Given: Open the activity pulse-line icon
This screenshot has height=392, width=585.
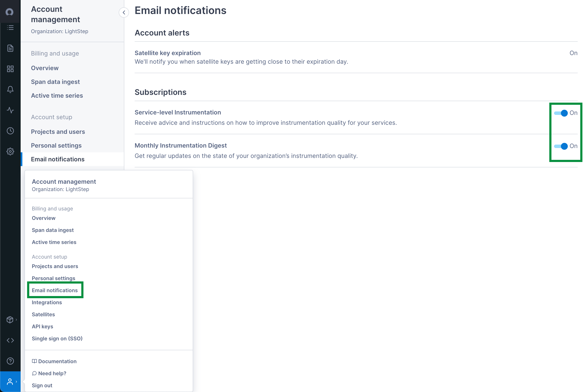Looking at the screenshot, I should click(10, 110).
